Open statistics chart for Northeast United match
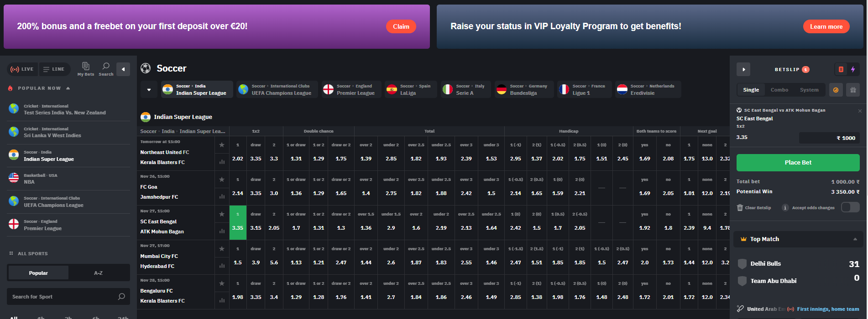Image resolution: width=868 pixels, height=319 pixels. click(222, 162)
